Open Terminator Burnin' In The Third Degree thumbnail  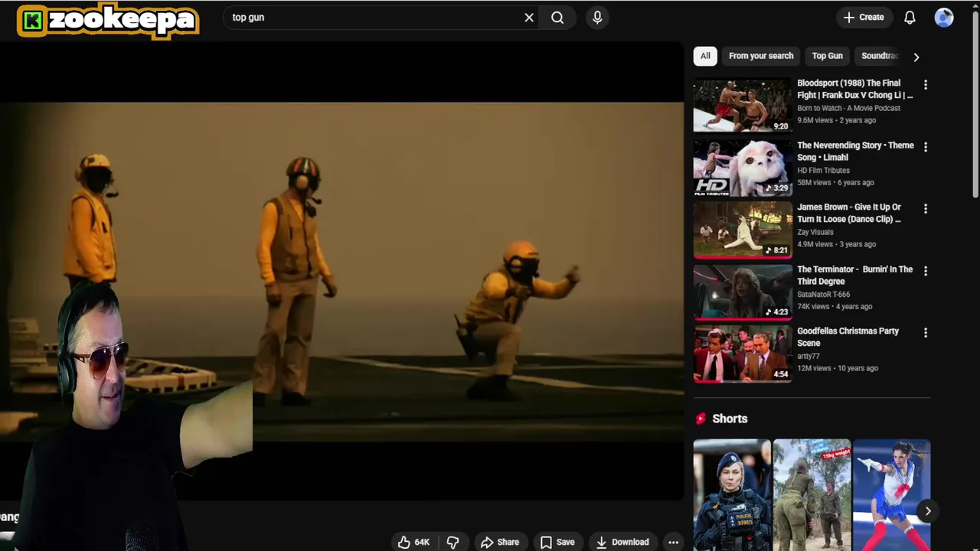[x=743, y=292]
